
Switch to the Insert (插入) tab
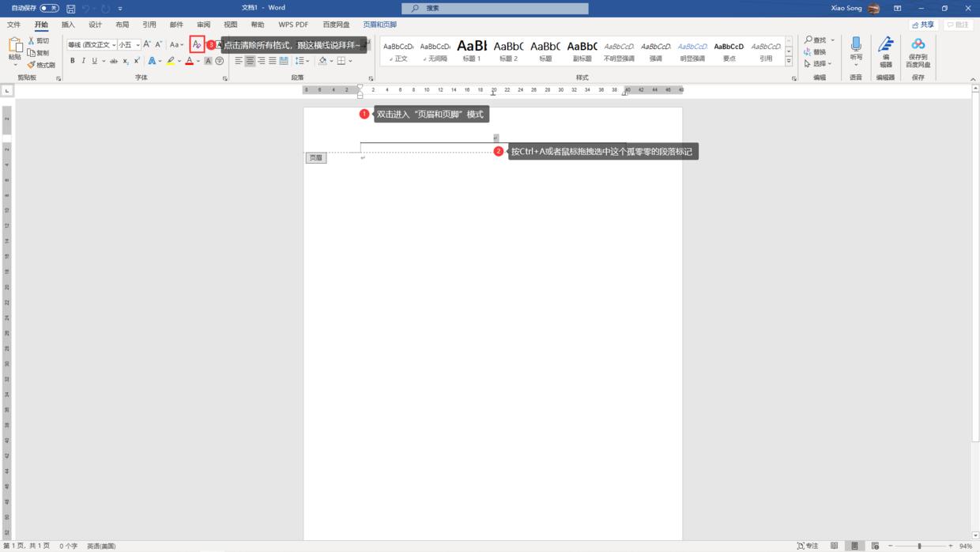[x=68, y=25]
